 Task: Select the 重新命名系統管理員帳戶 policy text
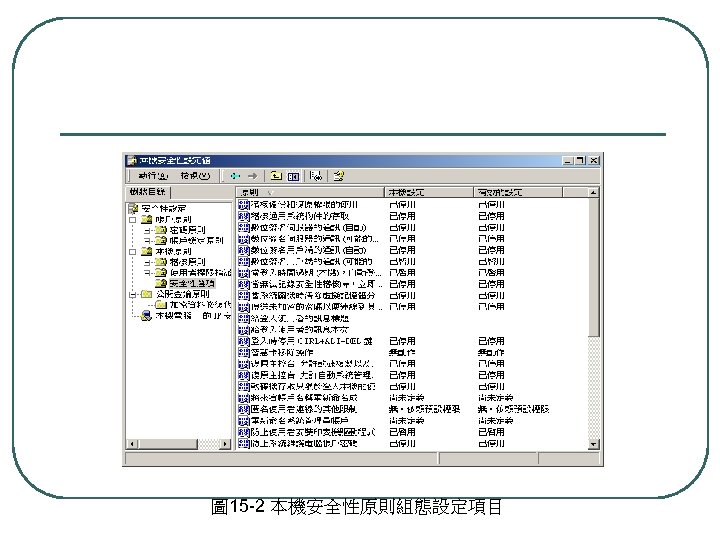pos(300,421)
